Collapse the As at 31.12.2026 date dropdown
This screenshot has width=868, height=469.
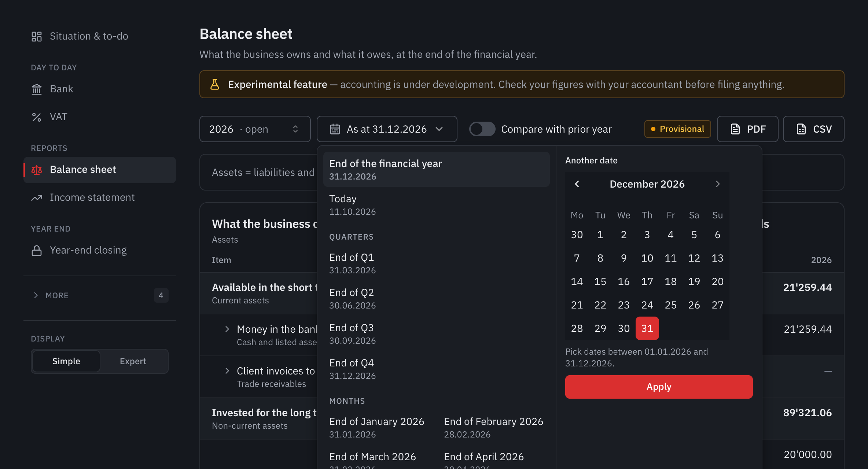[x=387, y=129]
